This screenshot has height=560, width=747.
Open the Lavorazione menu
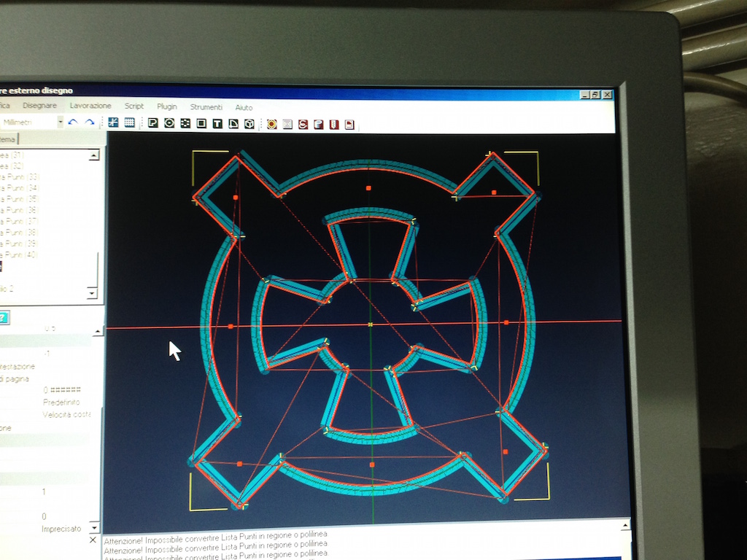[x=90, y=106]
